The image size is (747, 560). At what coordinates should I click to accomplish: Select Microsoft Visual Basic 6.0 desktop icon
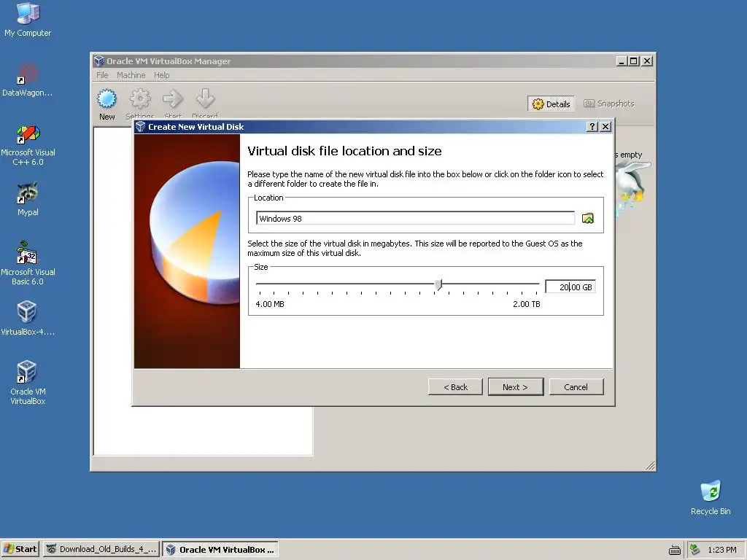pos(28,263)
